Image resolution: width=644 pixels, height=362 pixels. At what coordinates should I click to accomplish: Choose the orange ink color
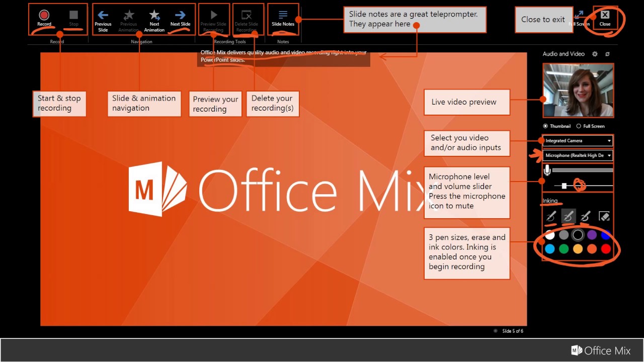(x=592, y=249)
